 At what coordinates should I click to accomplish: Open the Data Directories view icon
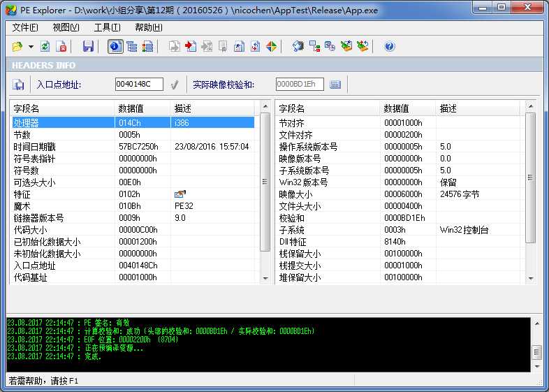pyautogui.click(x=131, y=46)
